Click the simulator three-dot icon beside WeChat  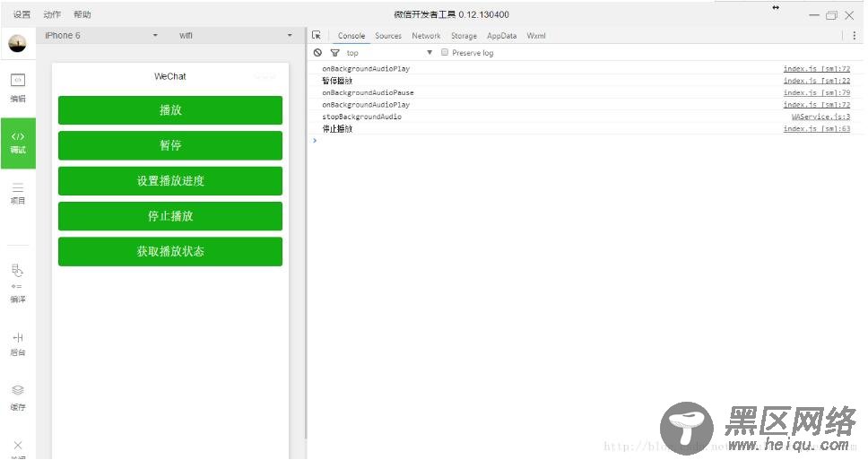pos(265,76)
